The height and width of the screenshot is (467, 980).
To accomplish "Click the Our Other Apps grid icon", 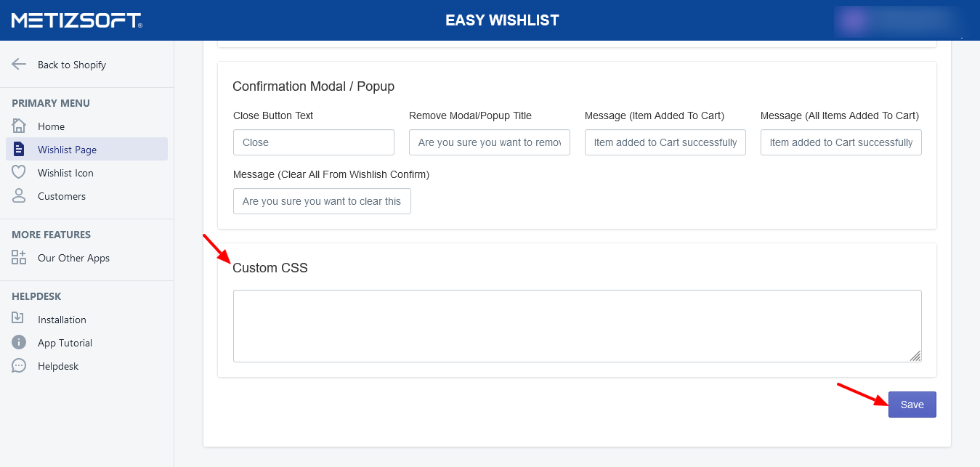I will 19,258.
